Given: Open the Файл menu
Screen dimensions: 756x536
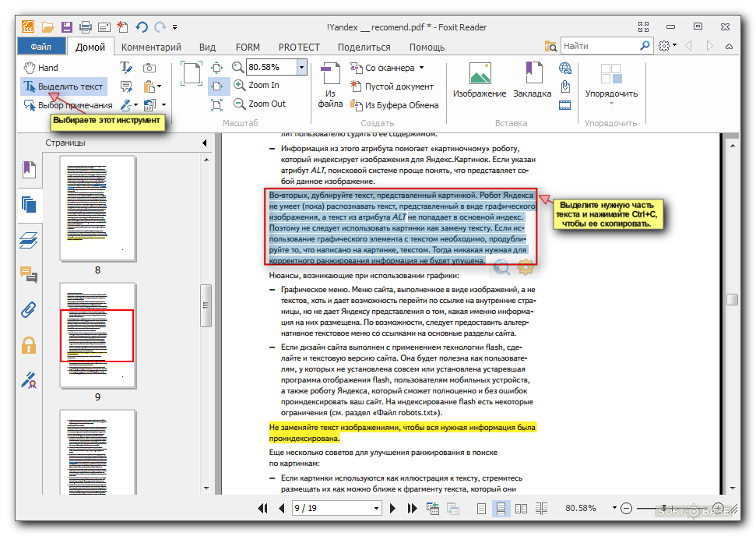Looking at the screenshot, I should point(41,47).
